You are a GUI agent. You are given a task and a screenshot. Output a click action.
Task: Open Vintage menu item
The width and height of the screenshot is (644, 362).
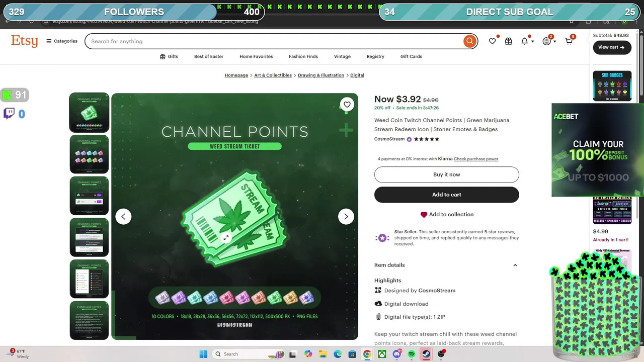342,56
